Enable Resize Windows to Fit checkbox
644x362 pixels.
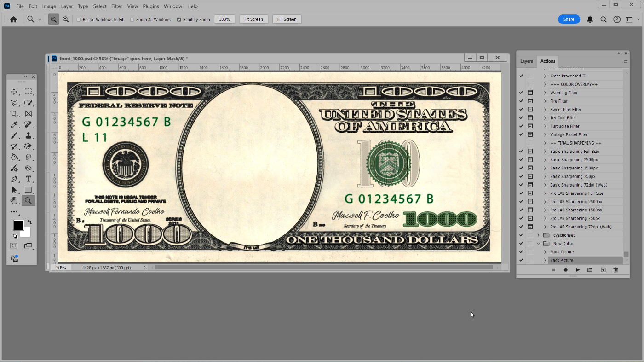[x=79, y=20]
